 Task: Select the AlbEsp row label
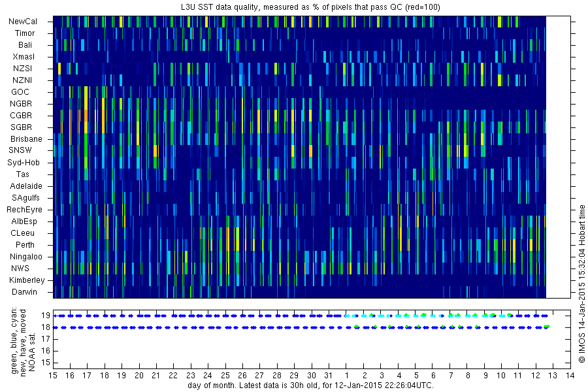(x=24, y=221)
